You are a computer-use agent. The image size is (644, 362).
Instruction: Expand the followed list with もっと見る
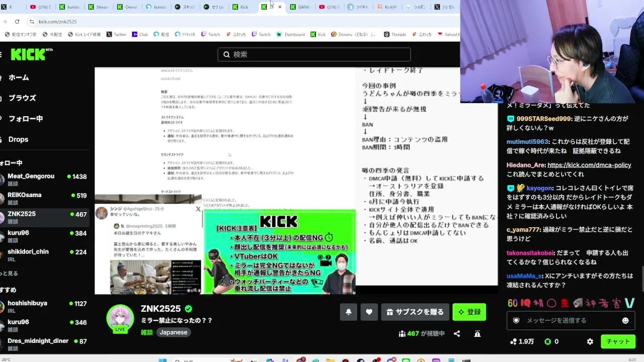(x=9, y=274)
